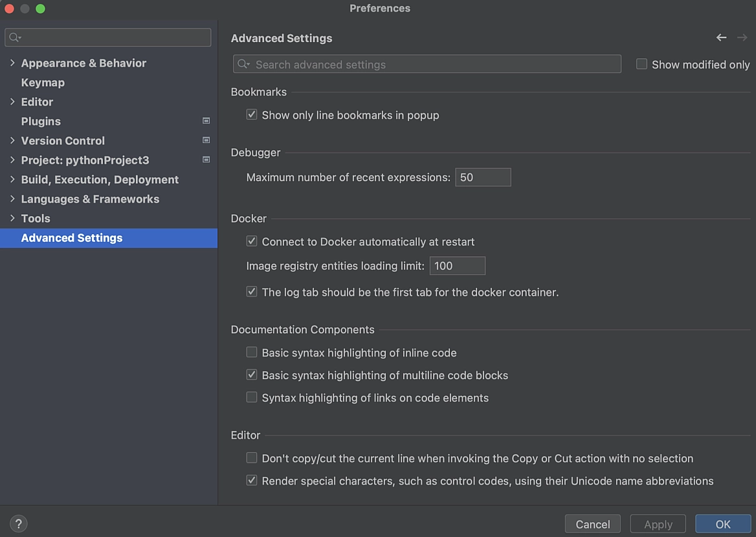Click the Cancel button
756x537 pixels.
click(x=592, y=524)
